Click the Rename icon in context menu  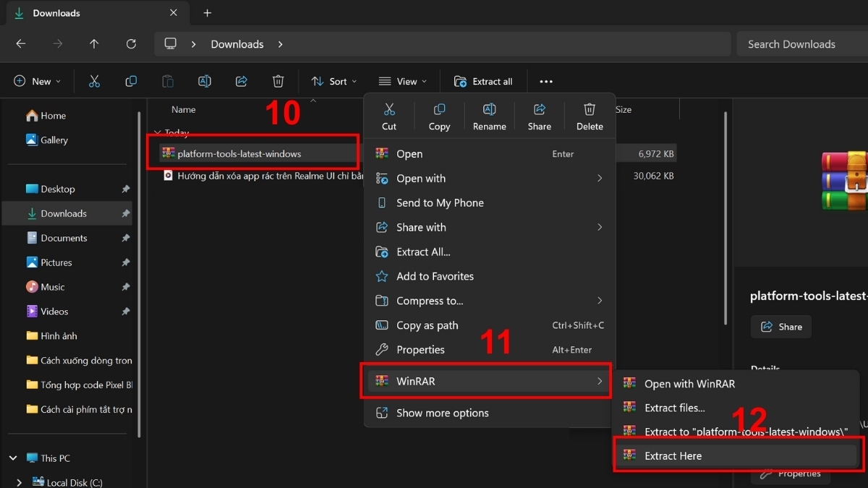pyautogui.click(x=489, y=111)
